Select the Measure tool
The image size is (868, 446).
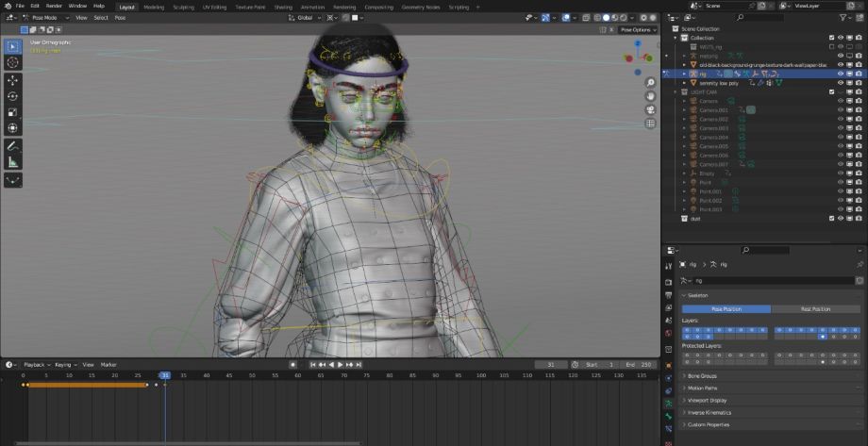tap(12, 163)
